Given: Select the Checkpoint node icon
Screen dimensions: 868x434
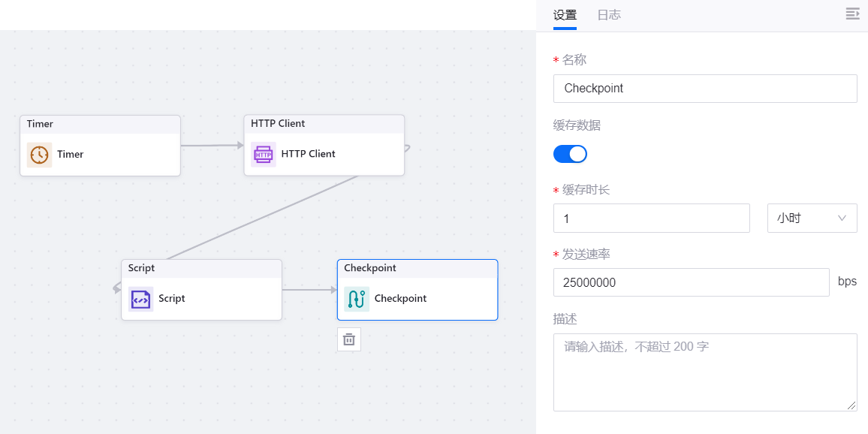Looking at the screenshot, I should (357, 299).
